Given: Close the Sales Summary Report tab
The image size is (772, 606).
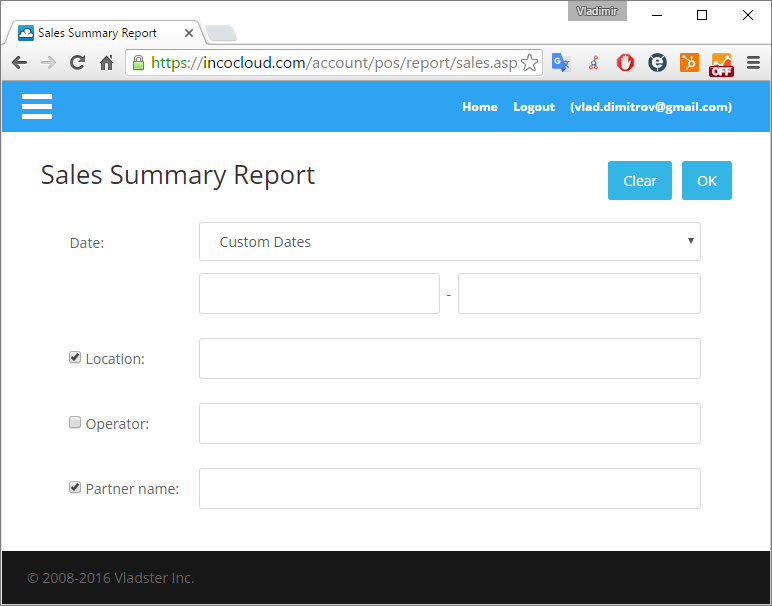Looking at the screenshot, I should pos(189,33).
